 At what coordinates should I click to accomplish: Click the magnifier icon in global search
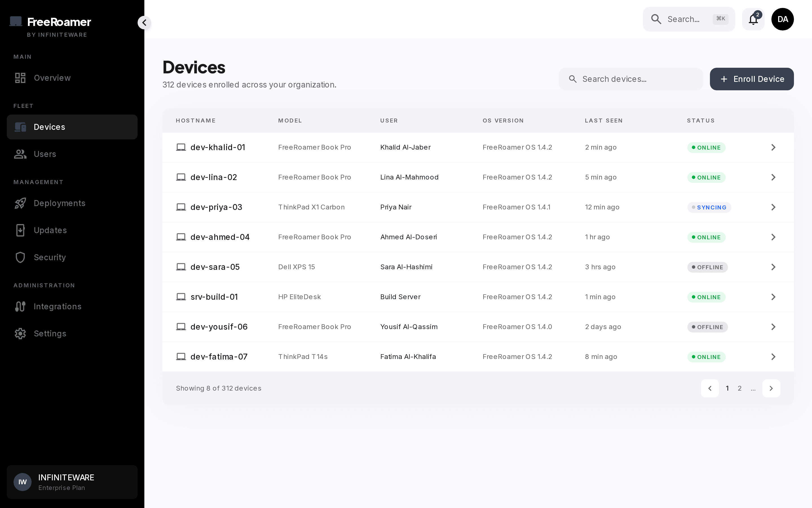(x=656, y=19)
